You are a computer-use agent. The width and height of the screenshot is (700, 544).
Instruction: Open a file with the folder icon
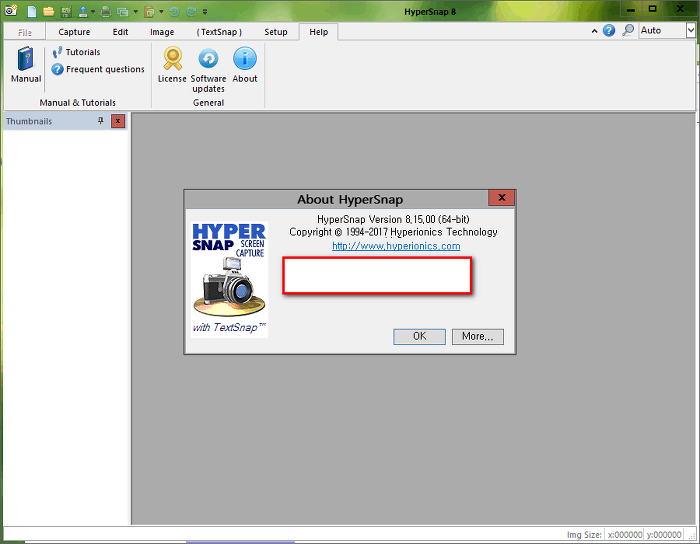coord(49,11)
